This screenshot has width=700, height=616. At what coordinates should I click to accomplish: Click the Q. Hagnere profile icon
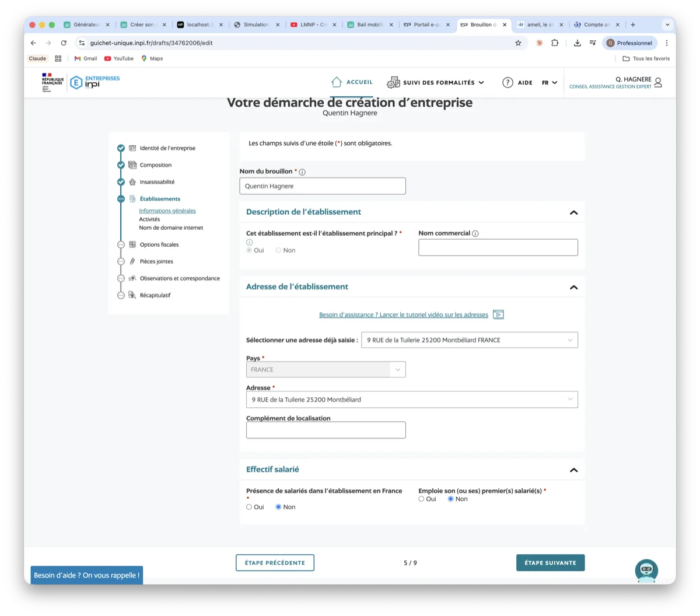658,82
